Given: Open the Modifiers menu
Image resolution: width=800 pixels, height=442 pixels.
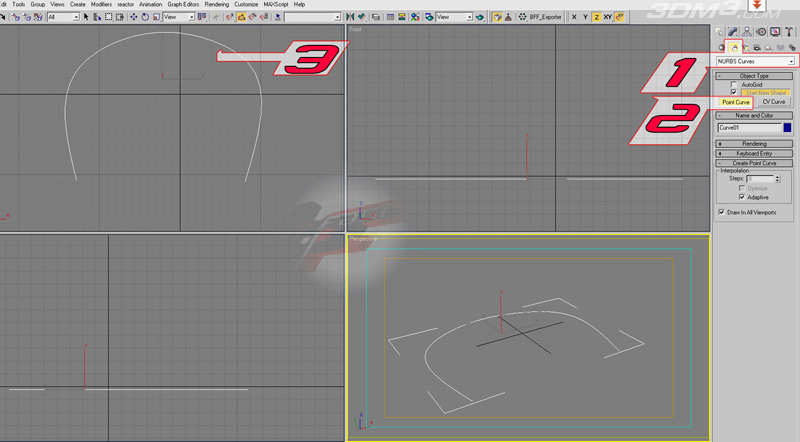Looking at the screenshot, I should pos(101,4).
